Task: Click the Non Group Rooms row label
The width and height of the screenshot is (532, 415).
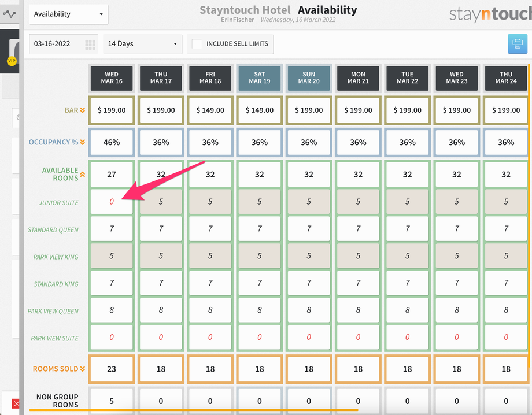Action: click(57, 401)
